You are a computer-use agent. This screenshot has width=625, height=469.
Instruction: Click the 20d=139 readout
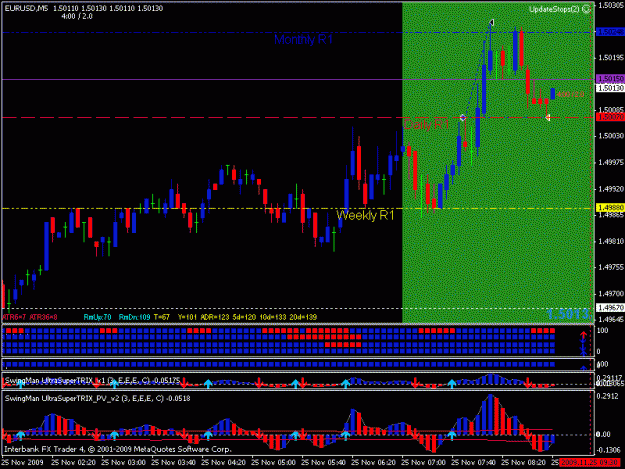[x=303, y=317]
